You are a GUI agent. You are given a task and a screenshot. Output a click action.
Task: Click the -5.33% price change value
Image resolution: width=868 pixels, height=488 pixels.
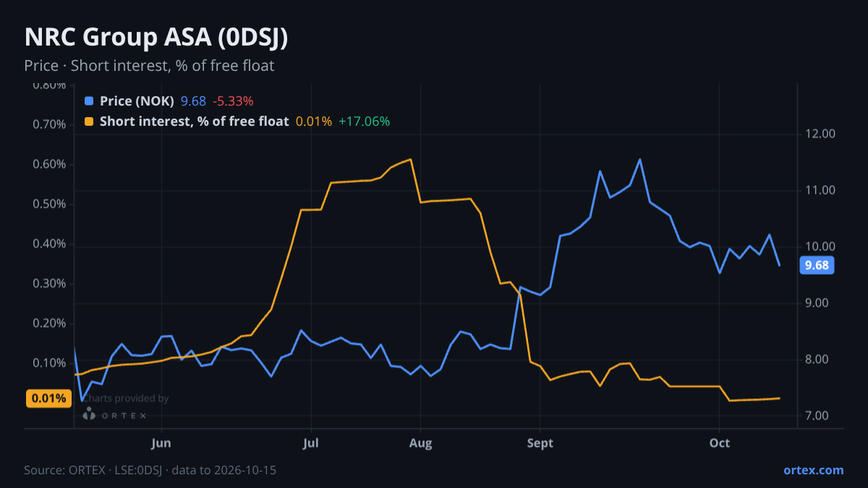pyautogui.click(x=233, y=101)
